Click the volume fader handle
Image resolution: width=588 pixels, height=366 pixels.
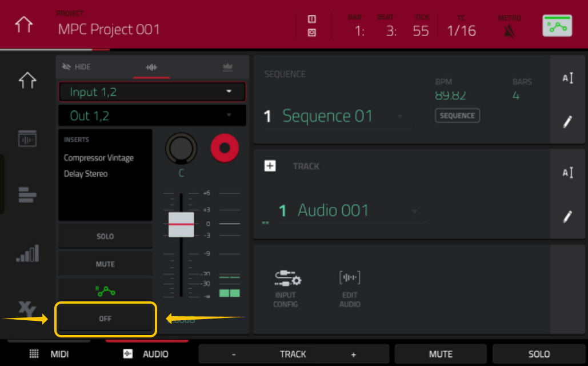(181, 225)
